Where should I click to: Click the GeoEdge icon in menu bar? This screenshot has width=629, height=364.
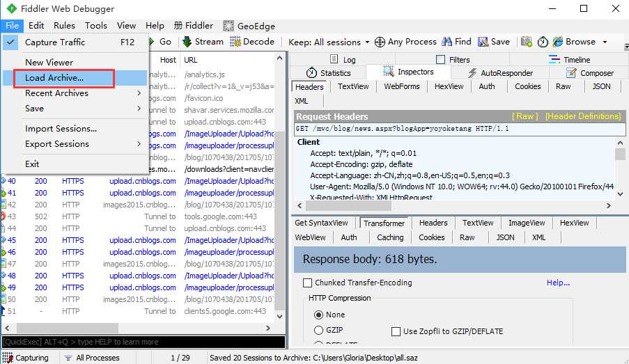(228, 26)
